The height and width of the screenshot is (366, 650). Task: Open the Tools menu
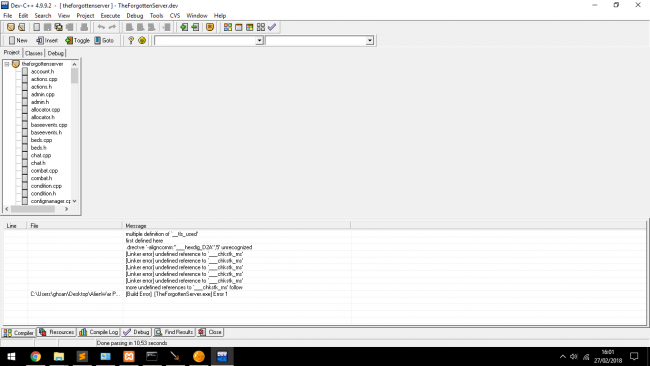(x=156, y=16)
